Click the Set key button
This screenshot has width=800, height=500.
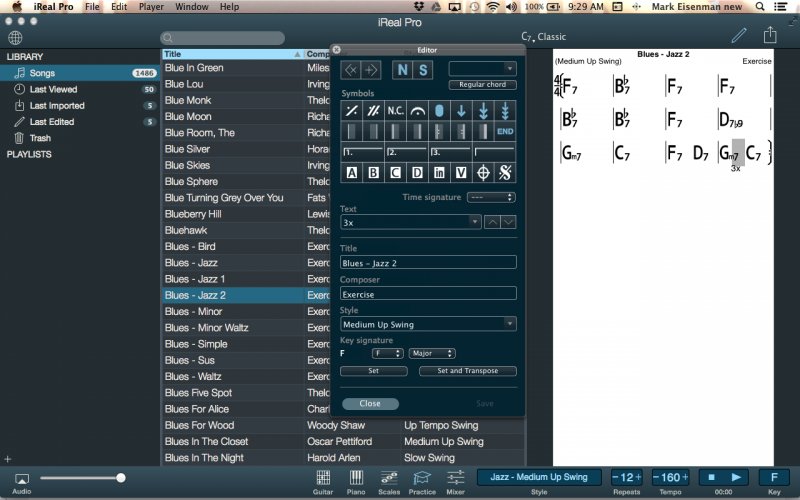click(x=373, y=371)
